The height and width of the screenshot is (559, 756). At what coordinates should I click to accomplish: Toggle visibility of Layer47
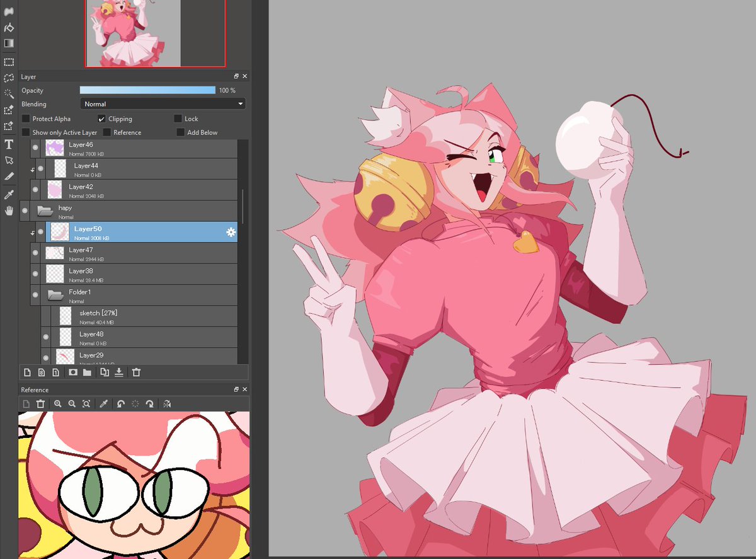tap(35, 253)
